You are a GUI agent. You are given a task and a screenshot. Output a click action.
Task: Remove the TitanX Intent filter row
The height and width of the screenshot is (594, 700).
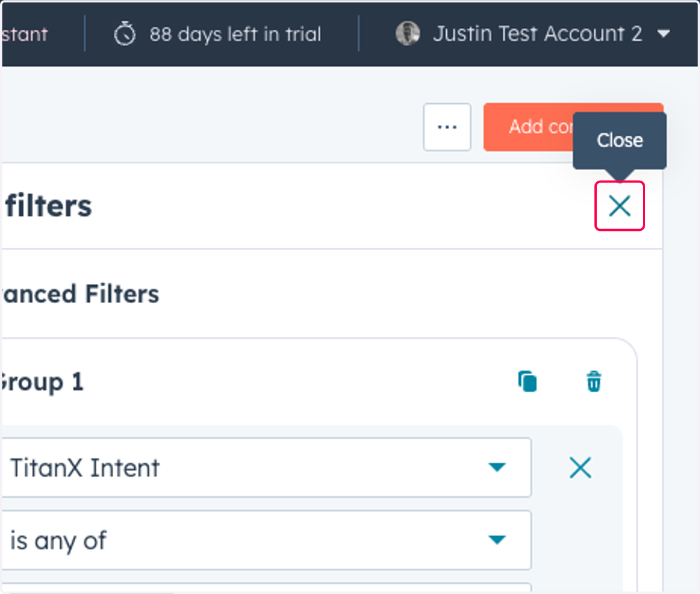coord(580,468)
